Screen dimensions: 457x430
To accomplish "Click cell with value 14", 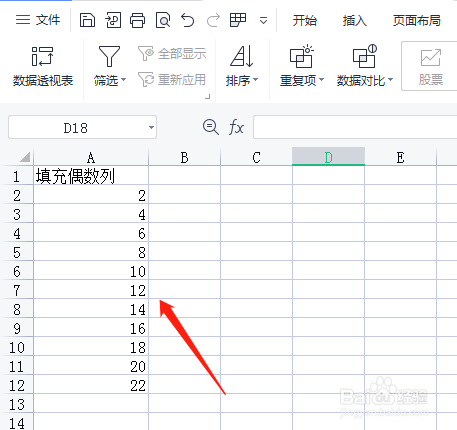I will [x=91, y=309].
